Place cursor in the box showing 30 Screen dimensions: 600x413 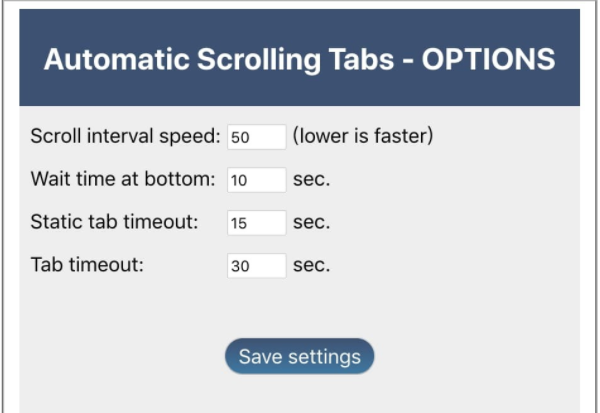(x=256, y=265)
